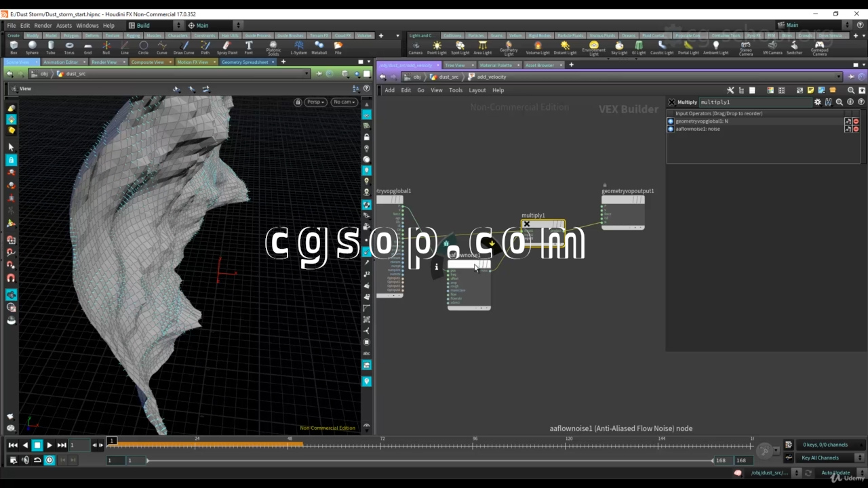868x488 pixels.
Task: Expand the network editor path dropdown arrow
Action: click(x=840, y=77)
